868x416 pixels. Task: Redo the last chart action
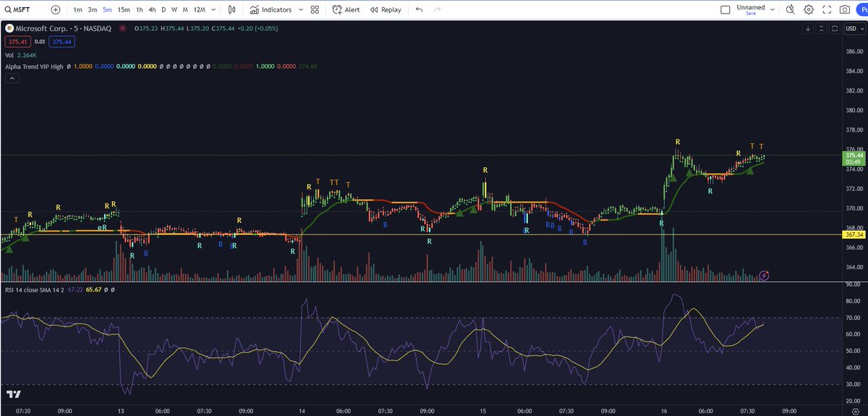click(437, 10)
